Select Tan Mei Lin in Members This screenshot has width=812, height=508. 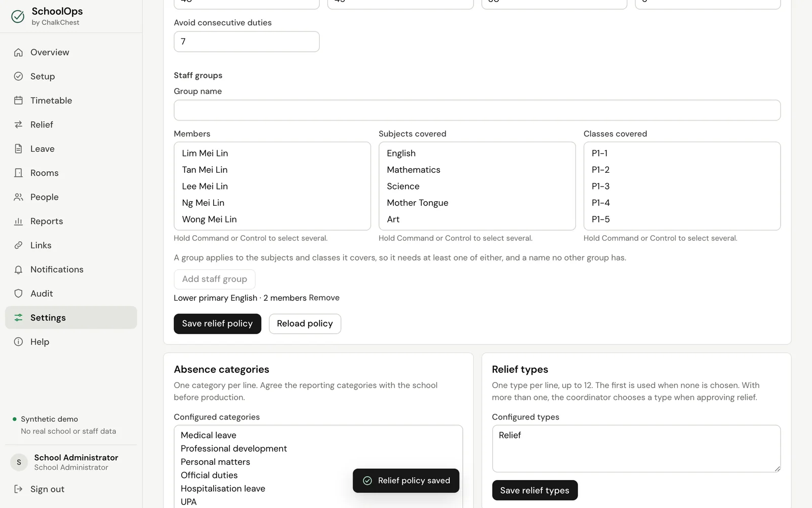click(x=272, y=170)
